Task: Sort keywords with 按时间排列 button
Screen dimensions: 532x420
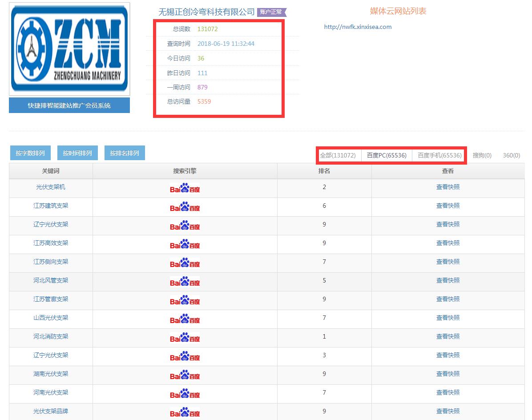Action: click(77, 153)
